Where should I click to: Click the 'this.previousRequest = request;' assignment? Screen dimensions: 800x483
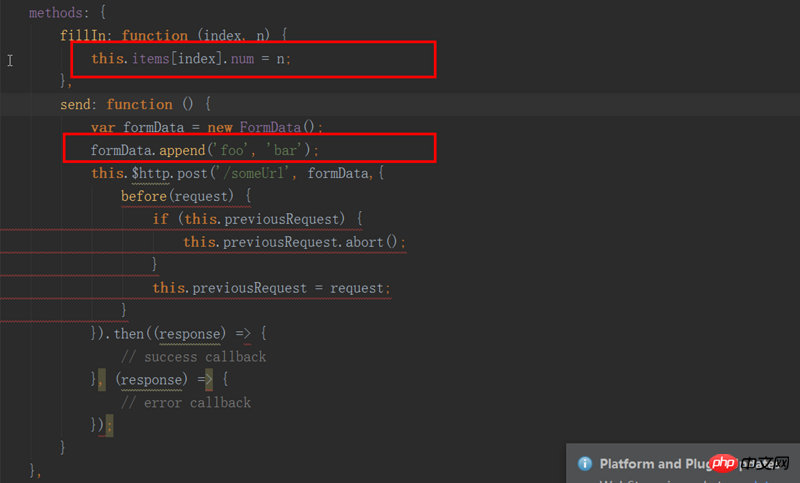tap(270, 288)
